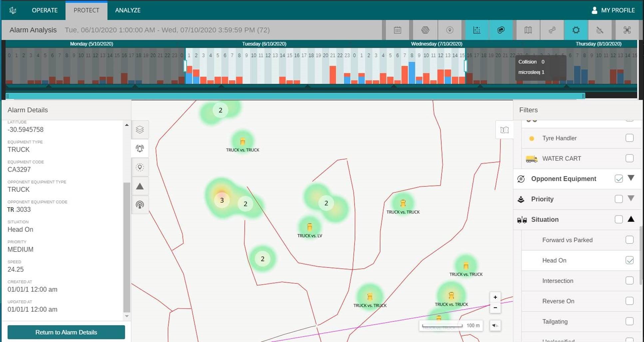
Task: Click the broadcast signal map tool
Action: (x=140, y=204)
